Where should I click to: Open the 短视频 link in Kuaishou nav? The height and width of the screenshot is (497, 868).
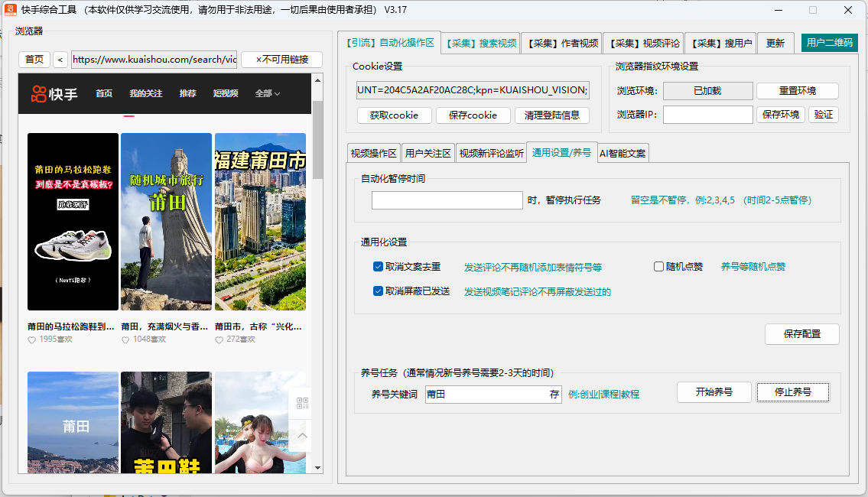(226, 93)
